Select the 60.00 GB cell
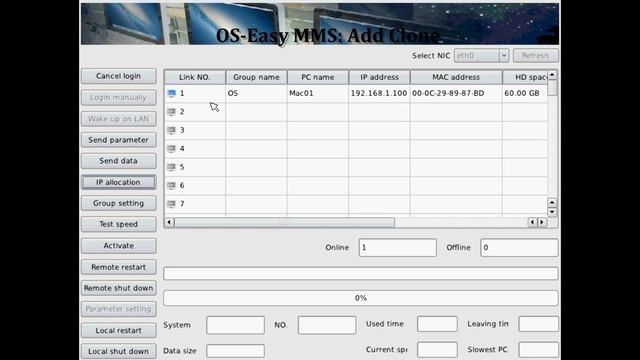The image size is (640, 360). pyautogui.click(x=525, y=93)
